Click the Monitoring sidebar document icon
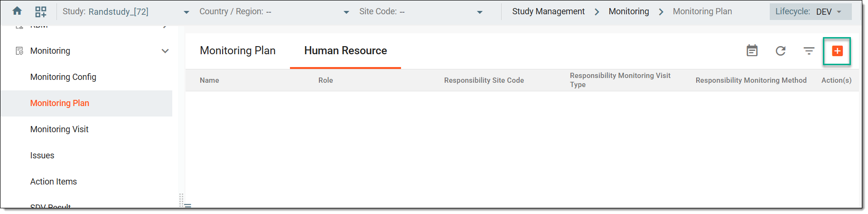This screenshot has height=214, width=868. (x=19, y=51)
